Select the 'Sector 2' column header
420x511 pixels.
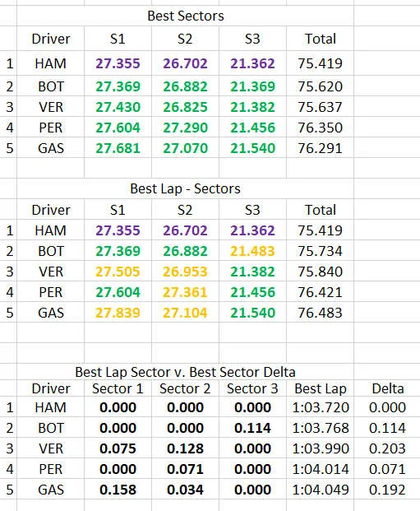click(x=185, y=388)
